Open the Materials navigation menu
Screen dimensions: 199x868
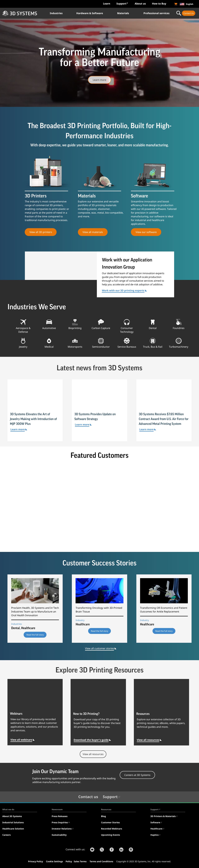(x=123, y=13)
